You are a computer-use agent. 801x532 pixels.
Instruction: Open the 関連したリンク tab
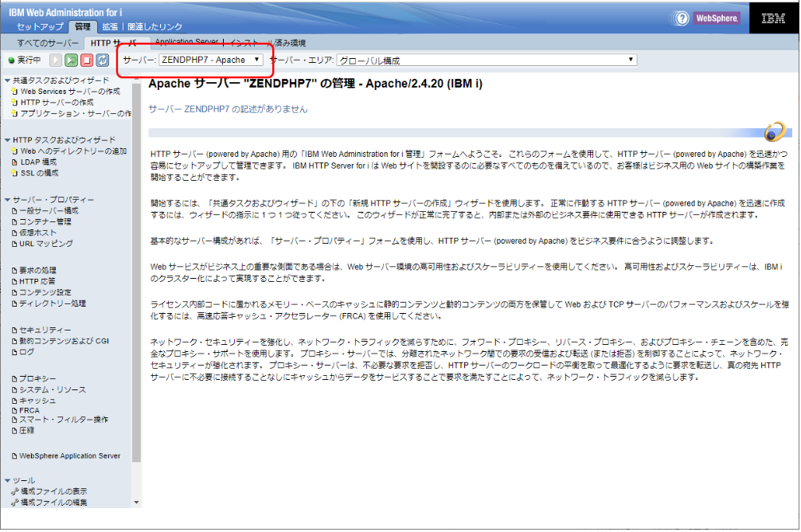pyautogui.click(x=154, y=26)
